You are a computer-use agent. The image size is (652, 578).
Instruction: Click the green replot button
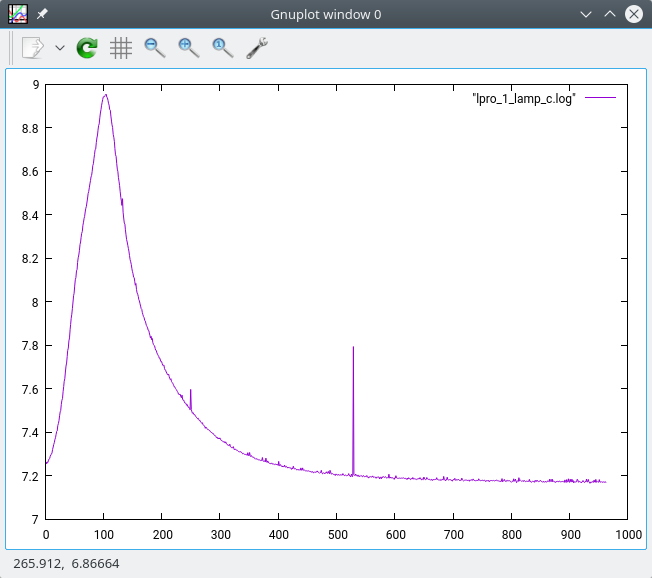(87, 48)
